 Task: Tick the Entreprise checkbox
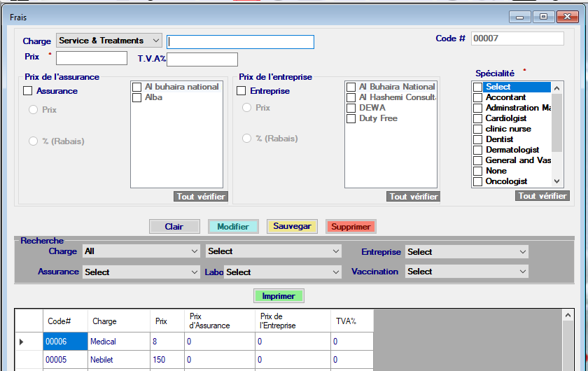tap(241, 91)
